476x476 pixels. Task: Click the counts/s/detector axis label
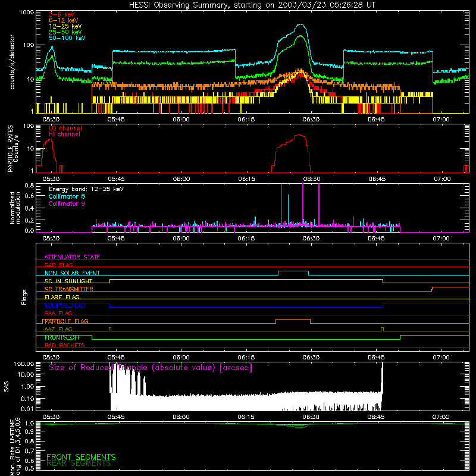[12, 62]
